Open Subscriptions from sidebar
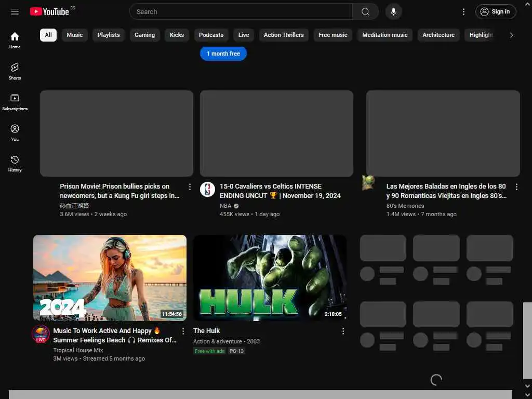 click(15, 102)
